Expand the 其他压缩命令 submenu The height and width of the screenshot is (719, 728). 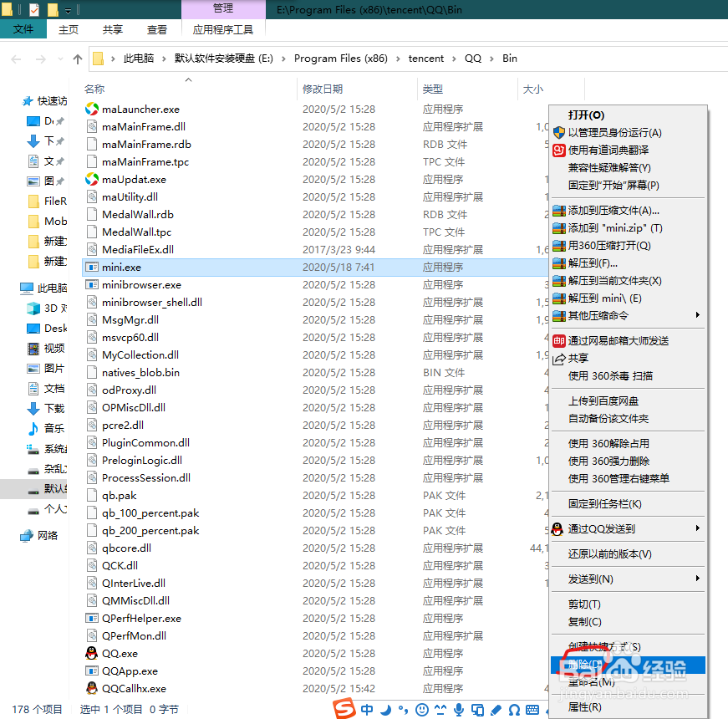click(x=629, y=316)
